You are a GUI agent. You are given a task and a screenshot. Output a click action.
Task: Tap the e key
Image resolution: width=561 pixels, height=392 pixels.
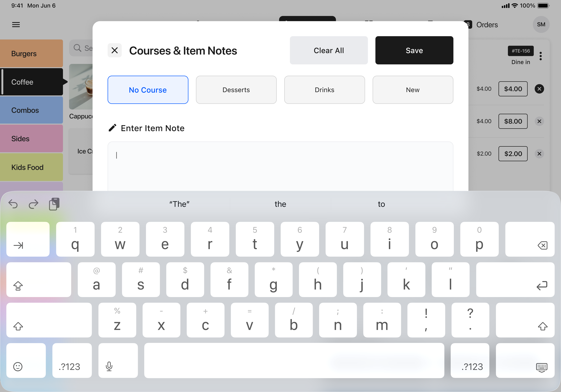(x=165, y=239)
